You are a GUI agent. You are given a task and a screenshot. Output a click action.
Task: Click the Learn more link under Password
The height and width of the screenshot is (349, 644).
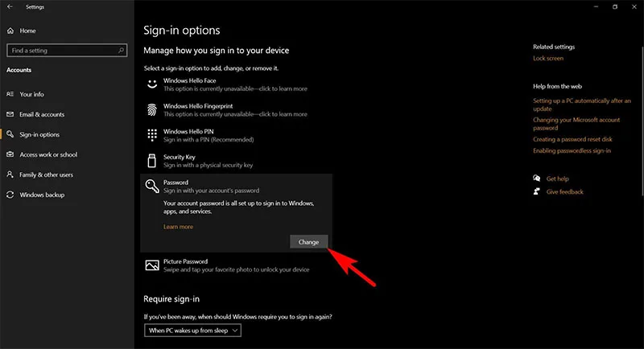coord(178,227)
